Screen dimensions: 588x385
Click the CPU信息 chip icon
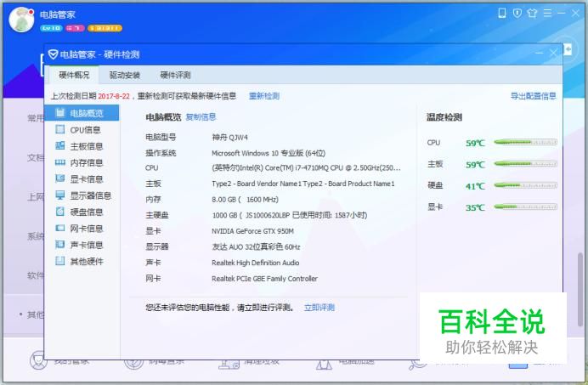point(60,129)
